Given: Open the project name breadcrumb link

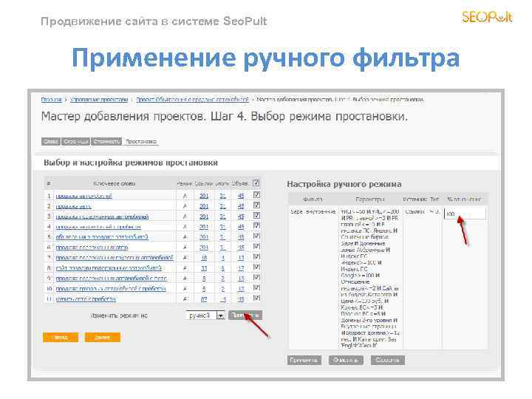Looking at the screenshot, I should 192,100.
